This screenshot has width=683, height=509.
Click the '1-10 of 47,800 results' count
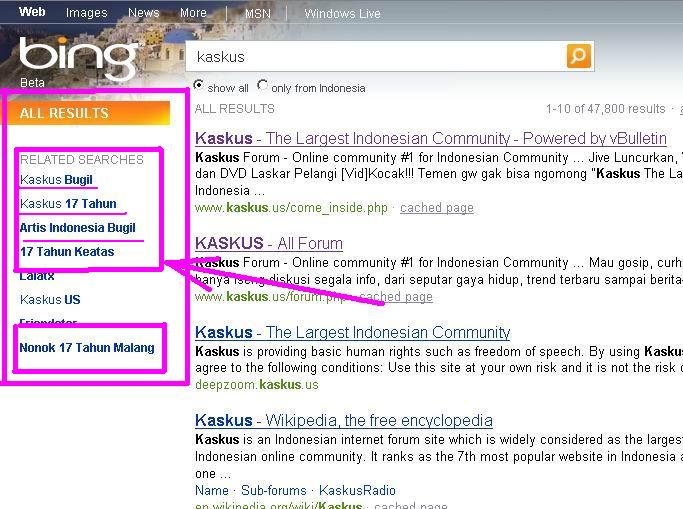click(x=606, y=109)
